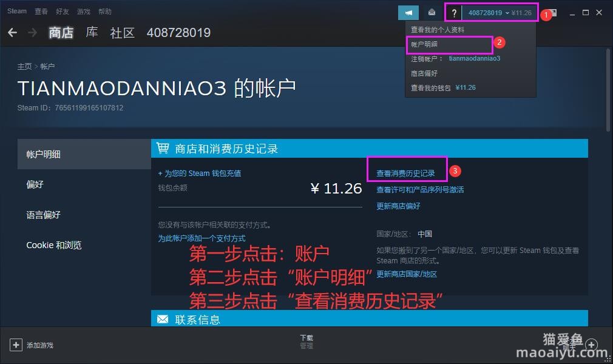Click the shopping cart header icon

click(x=163, y=148)
